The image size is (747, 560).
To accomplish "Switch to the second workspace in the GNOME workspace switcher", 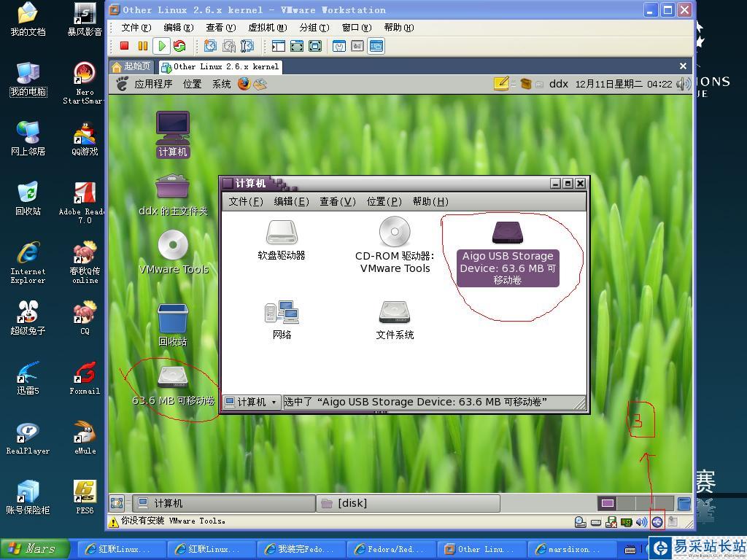I will click(x=627, y=503).
